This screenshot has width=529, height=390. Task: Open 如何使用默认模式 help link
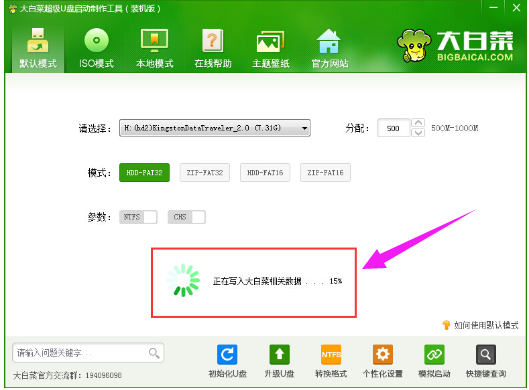[x=480, y=325]
